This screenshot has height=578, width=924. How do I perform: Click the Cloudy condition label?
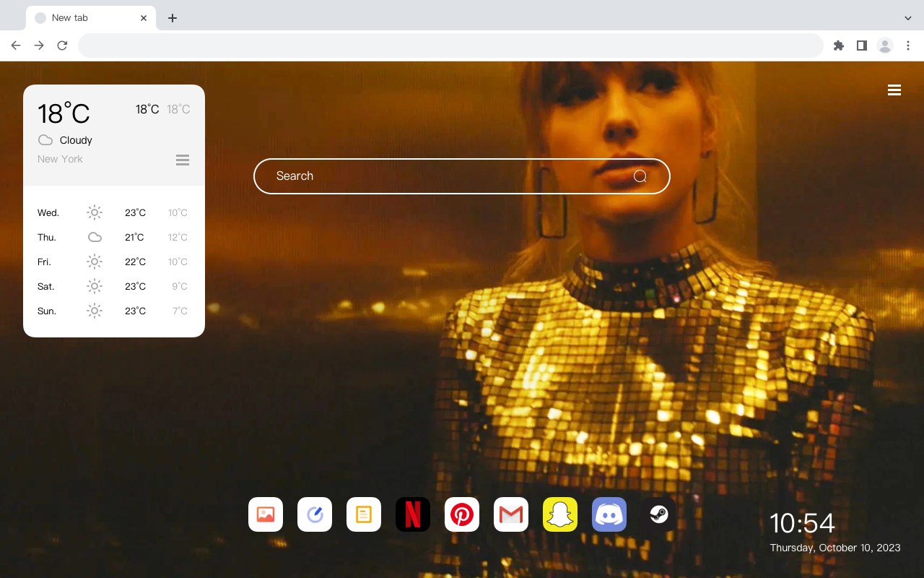(x=76, y=140)
